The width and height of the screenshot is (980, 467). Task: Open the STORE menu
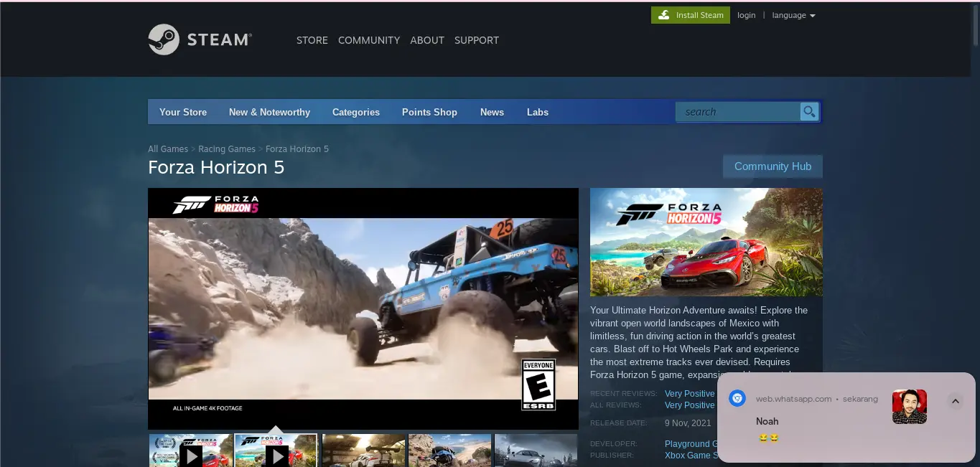pos(312,40)
